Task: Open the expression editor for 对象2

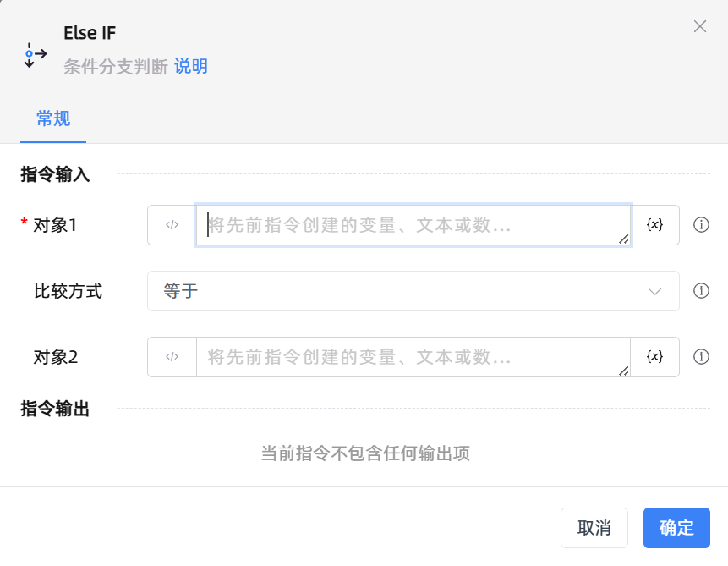Action: pyautogui.click(x=172, y=356)
